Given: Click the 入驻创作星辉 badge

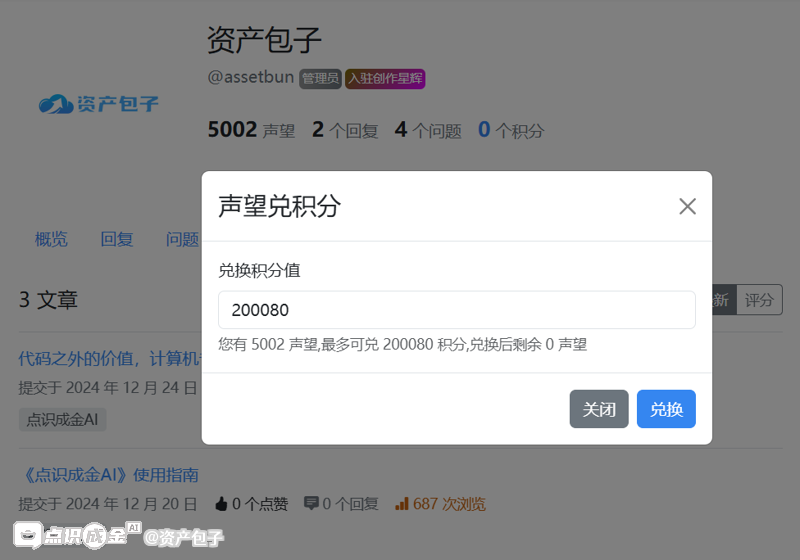Looking at the screenshot, I should tap(385, 79).
